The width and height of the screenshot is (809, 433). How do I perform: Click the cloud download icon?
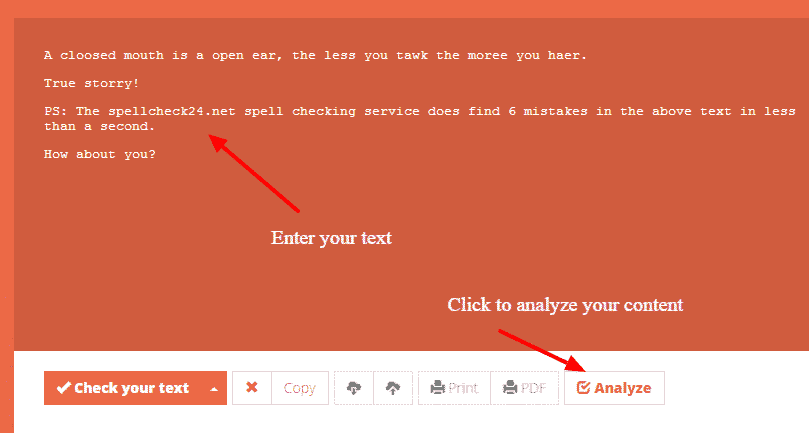tap(354, 388)
